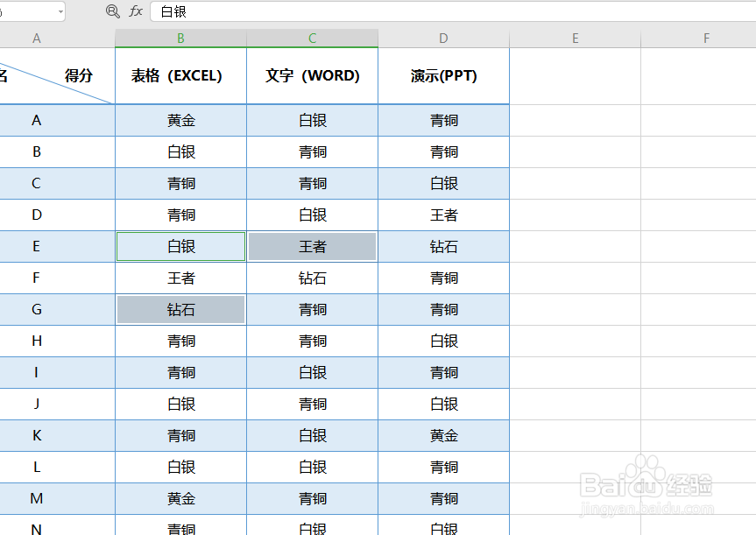Select the empty column E header
This screenshot has width=756, height=535.
tap(575, 38)
